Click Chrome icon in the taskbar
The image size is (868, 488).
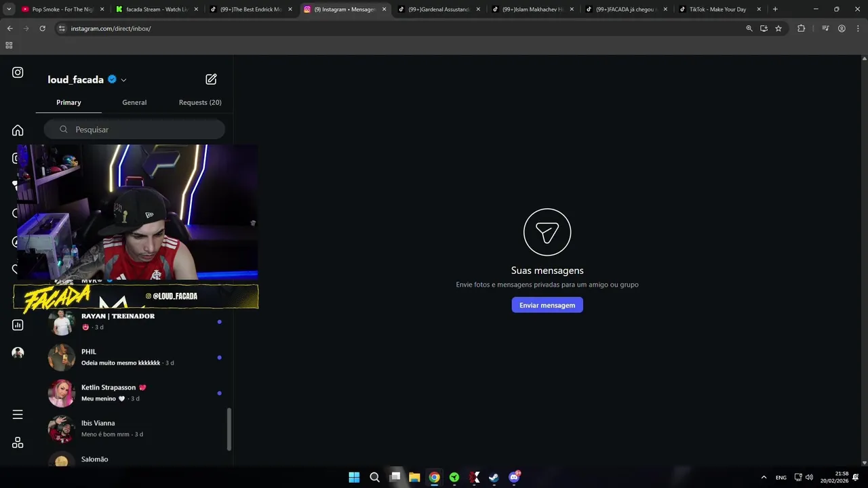tap(434, 477)
